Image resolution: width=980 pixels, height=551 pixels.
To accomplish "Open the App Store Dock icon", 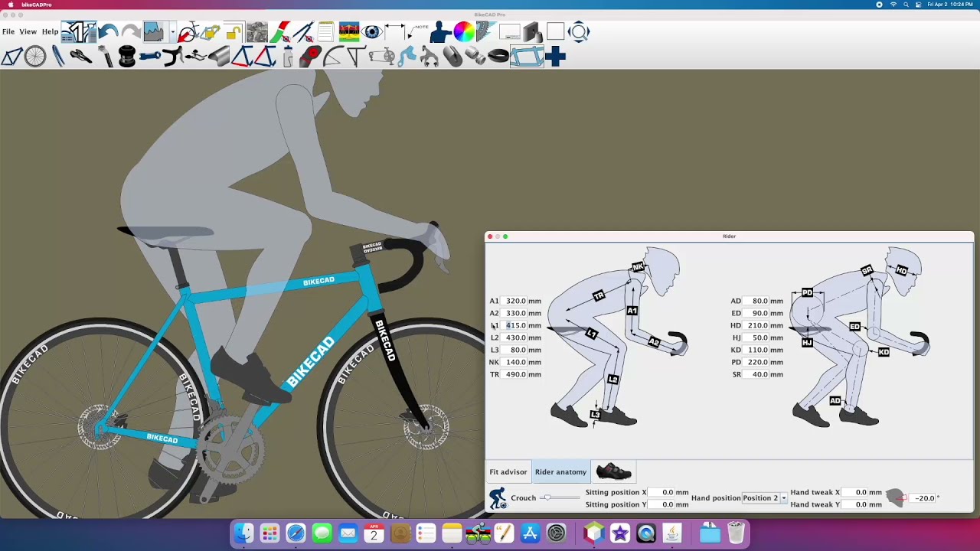I will [x=530, y=533].
